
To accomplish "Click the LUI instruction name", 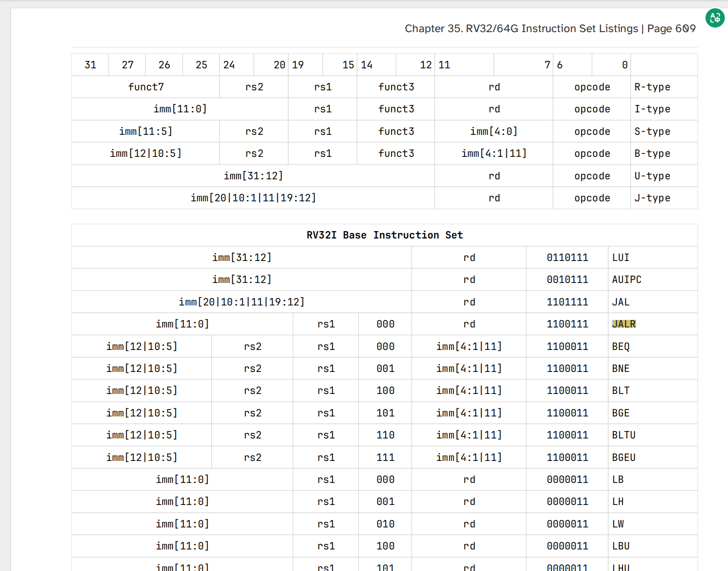I will 621,257.
